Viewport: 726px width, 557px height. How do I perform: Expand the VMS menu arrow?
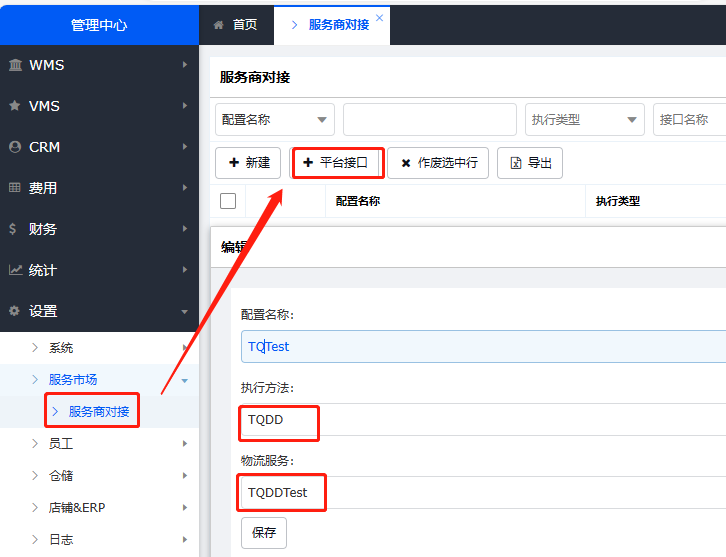click(185, 106)
